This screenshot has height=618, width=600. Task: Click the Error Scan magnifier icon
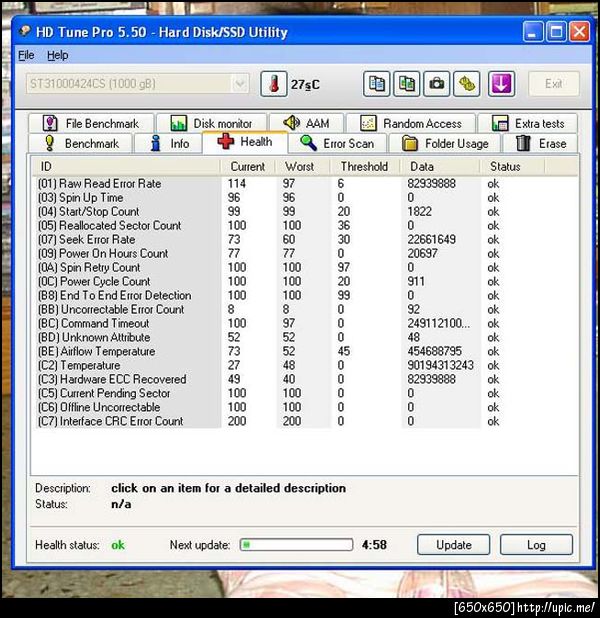pos(308,143)
